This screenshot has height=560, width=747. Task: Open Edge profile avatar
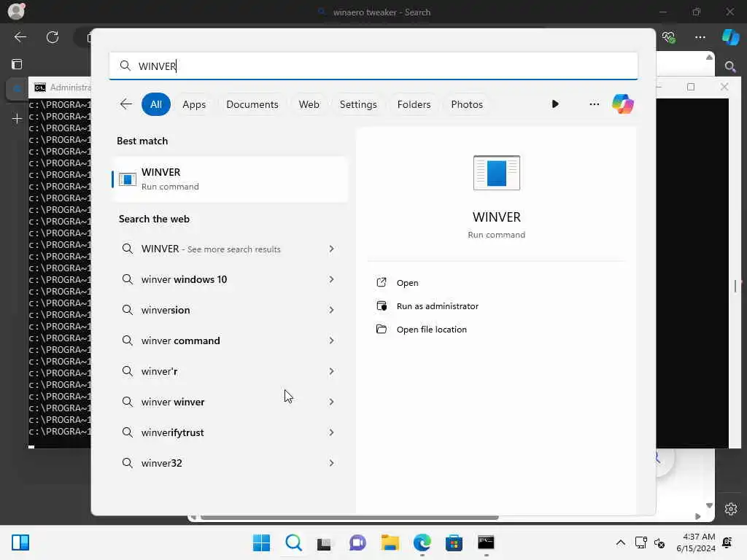point(16,12)
